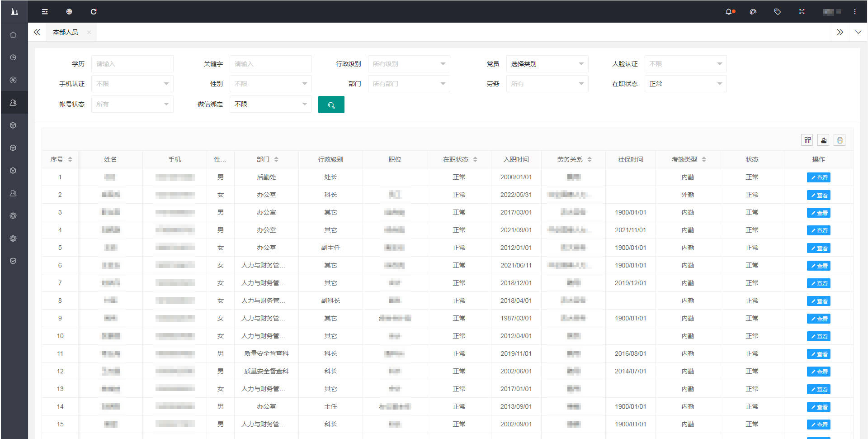The height and width of the screenshot is (439, 868).
Task: Click the 关键字 input field
Action: pyautogui.click(x=270, y=64)
